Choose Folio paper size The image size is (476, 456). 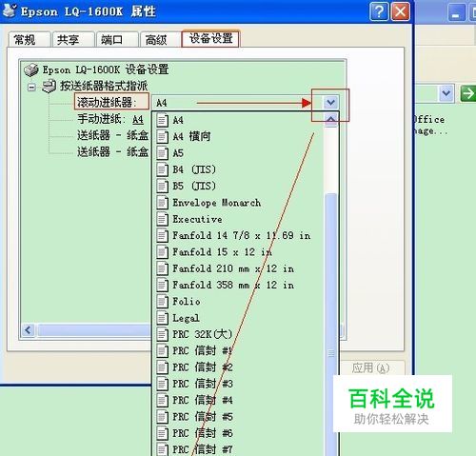point(239,301)
